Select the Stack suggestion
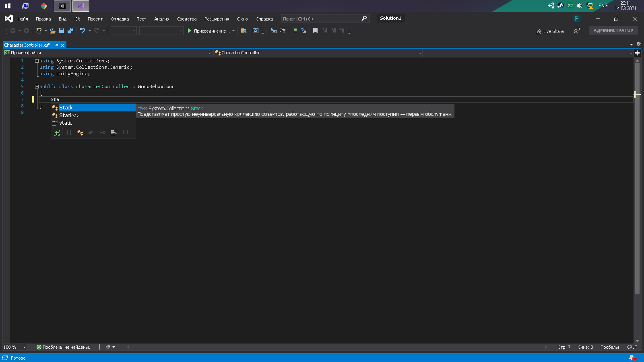This screenshot has width=644, height=362. pyautogui.click(x=93, y=108)
